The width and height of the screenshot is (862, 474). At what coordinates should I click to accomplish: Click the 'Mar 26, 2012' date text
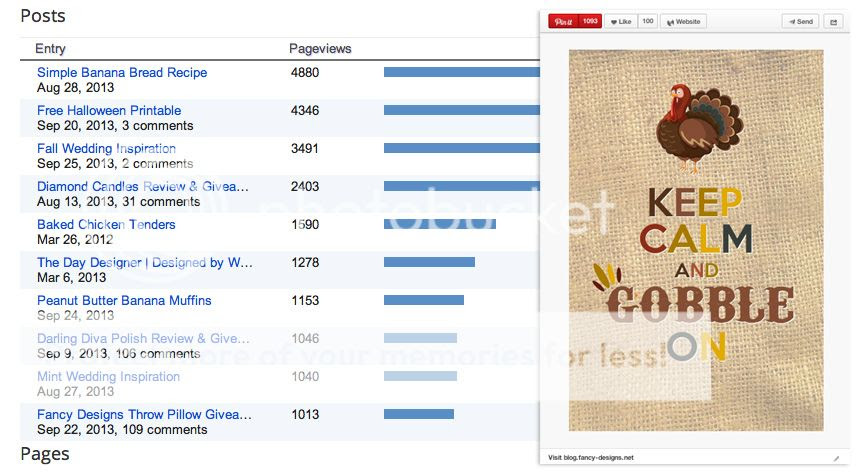pos(75,240)
